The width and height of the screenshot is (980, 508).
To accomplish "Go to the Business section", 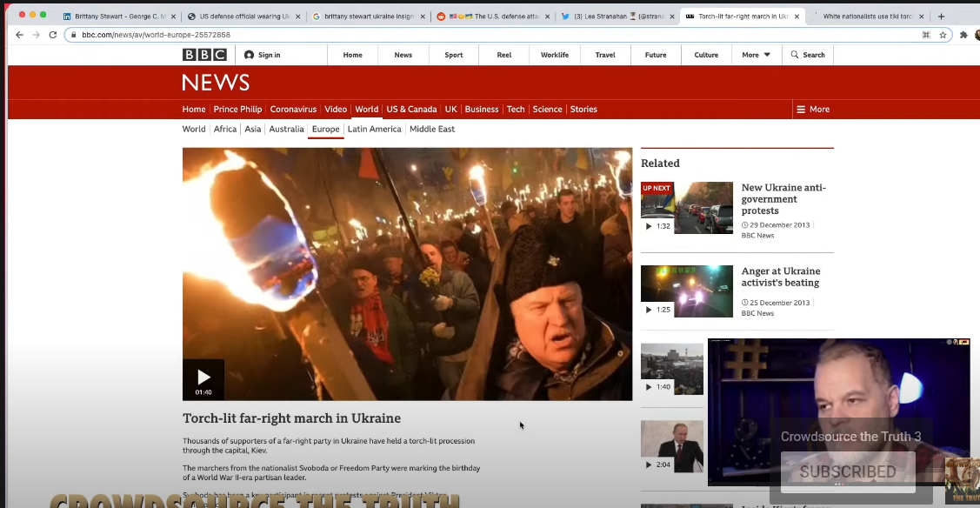I will pos(482,110).
